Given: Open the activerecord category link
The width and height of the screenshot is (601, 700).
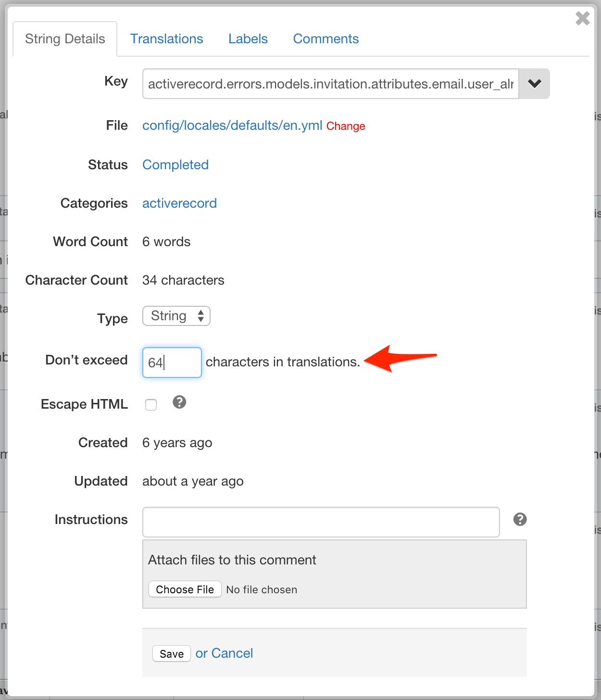Looking at the screenshot, I should pyautogui.click(x=179, y=203).
